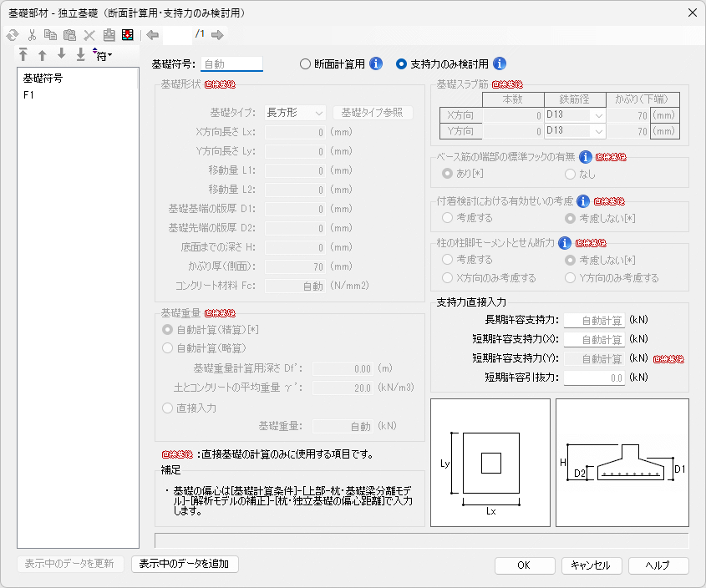Click the paste clipboard icon
Image resolution: width=706 pixels, height=588 pixels.
point(70,35)
